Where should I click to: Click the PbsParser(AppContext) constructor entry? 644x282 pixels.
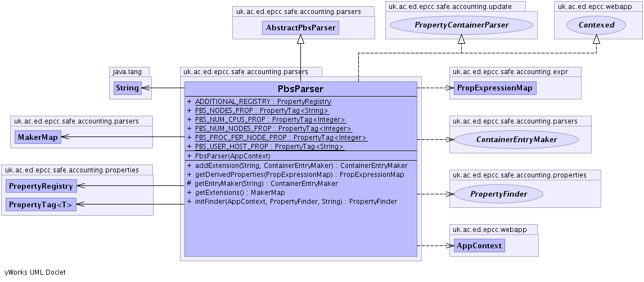[232, 156]
